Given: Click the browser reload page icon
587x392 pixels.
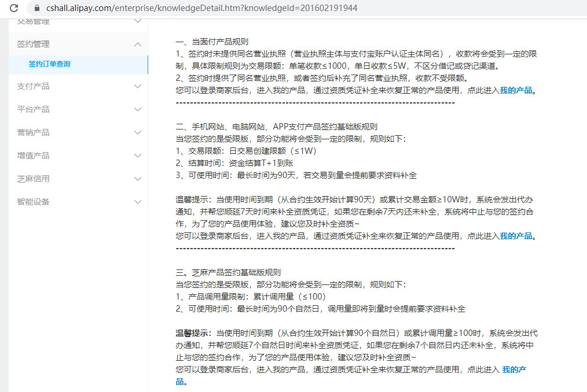Looking at the screenshot, I should coord(14,8).
